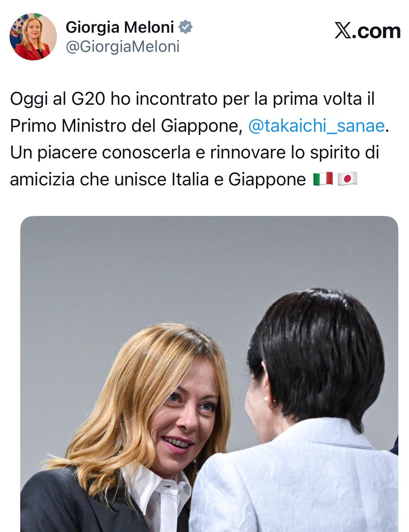This screenshot has height=532, width=409.
Task: Click the ".com" text of the logo
Action: pos(377,31)
